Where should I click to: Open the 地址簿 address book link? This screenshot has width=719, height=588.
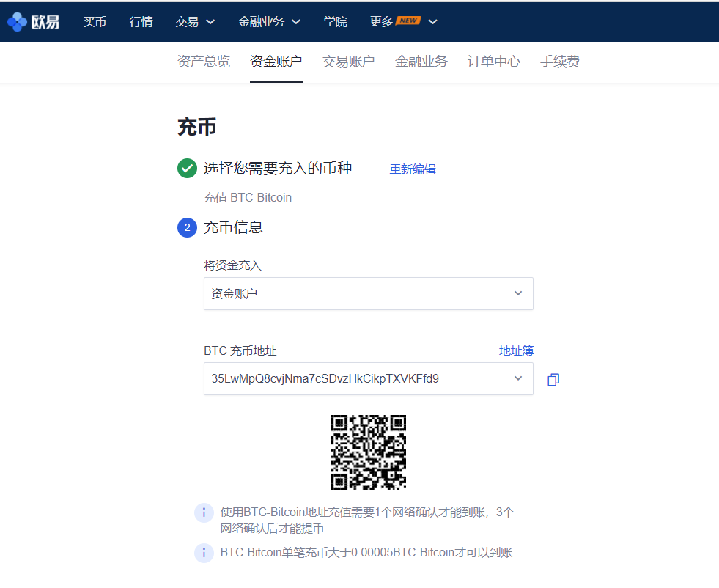point(516,351)
